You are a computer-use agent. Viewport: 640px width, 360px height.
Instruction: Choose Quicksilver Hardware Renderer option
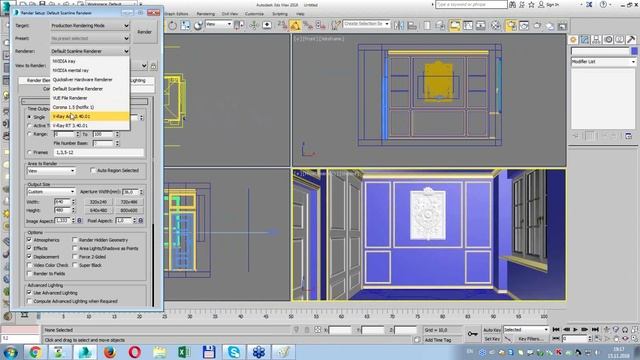click(90, 80)
